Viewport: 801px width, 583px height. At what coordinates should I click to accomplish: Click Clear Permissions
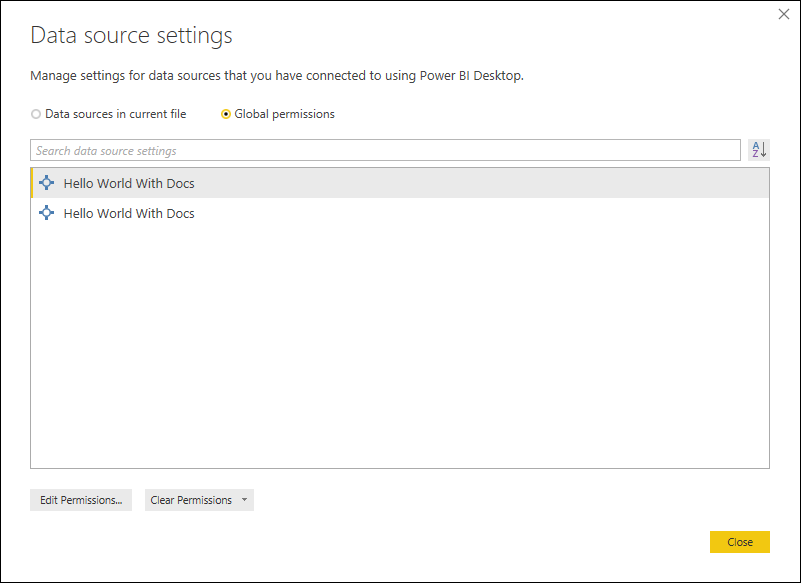click(190, 499)
